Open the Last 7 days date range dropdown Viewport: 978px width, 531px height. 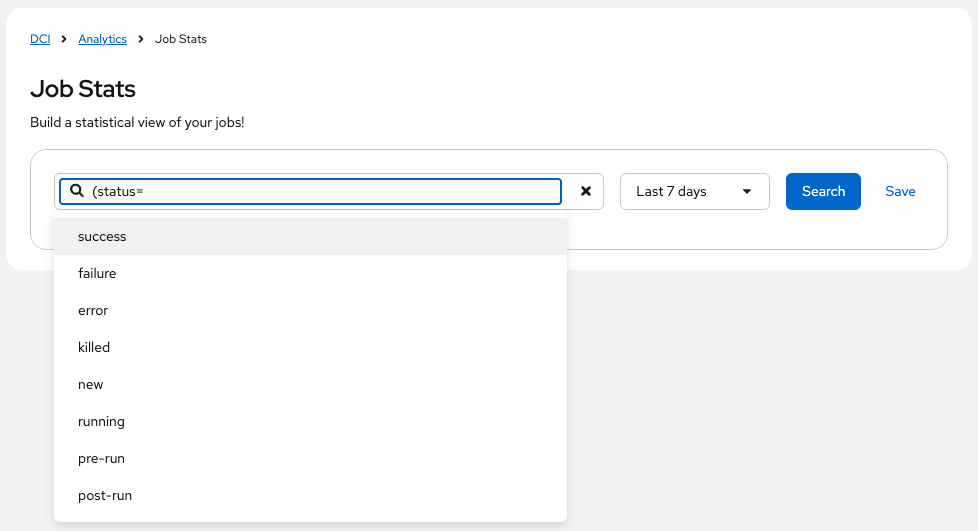coord(694,192)
